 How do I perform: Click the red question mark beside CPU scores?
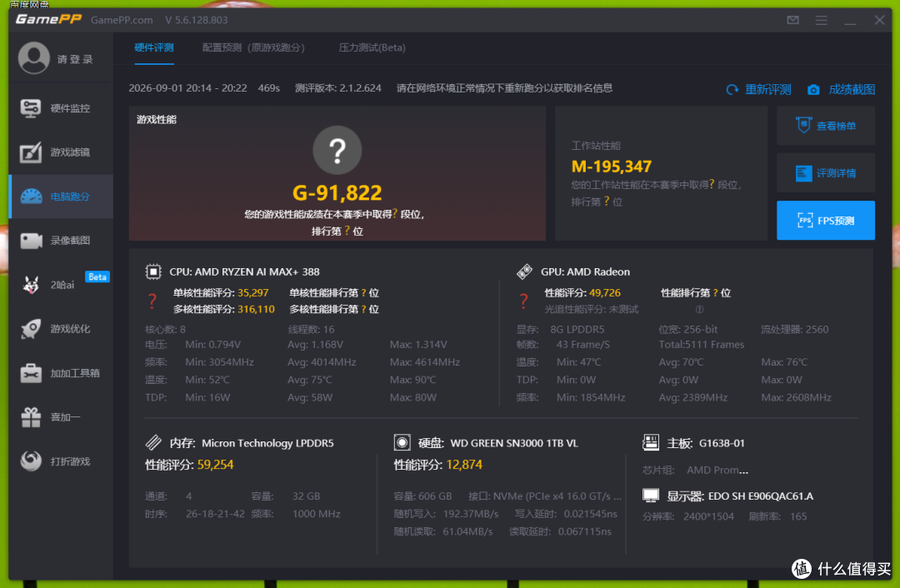(x=152, y=301)
